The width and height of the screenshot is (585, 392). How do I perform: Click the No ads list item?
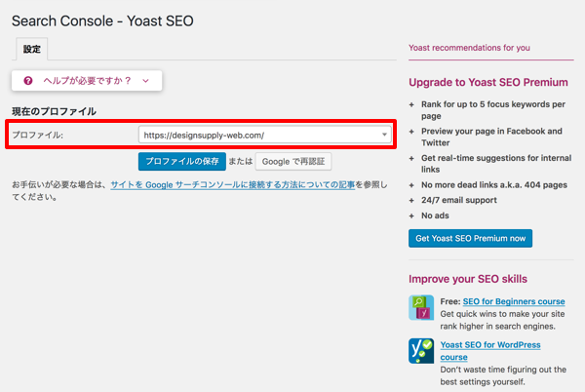(435, 216)
